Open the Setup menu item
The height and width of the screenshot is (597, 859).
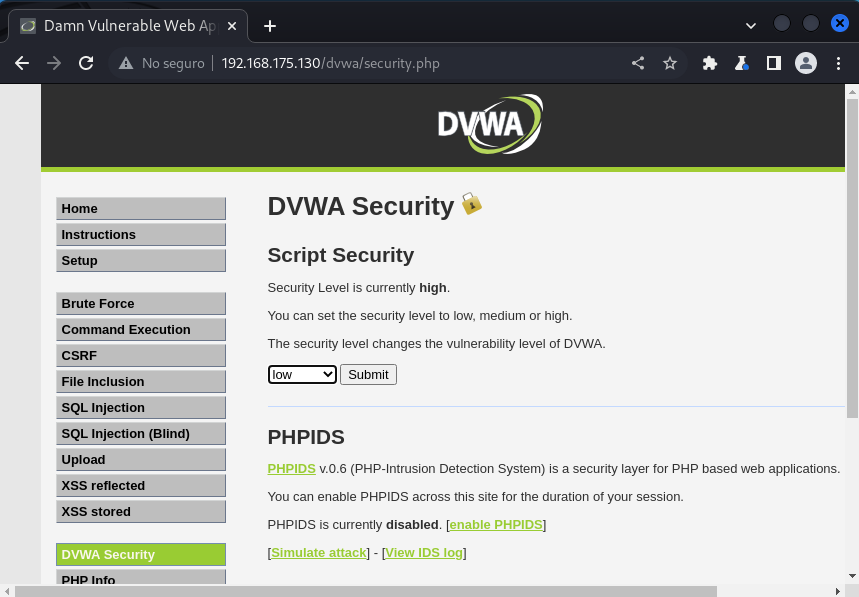coord(141,261)
